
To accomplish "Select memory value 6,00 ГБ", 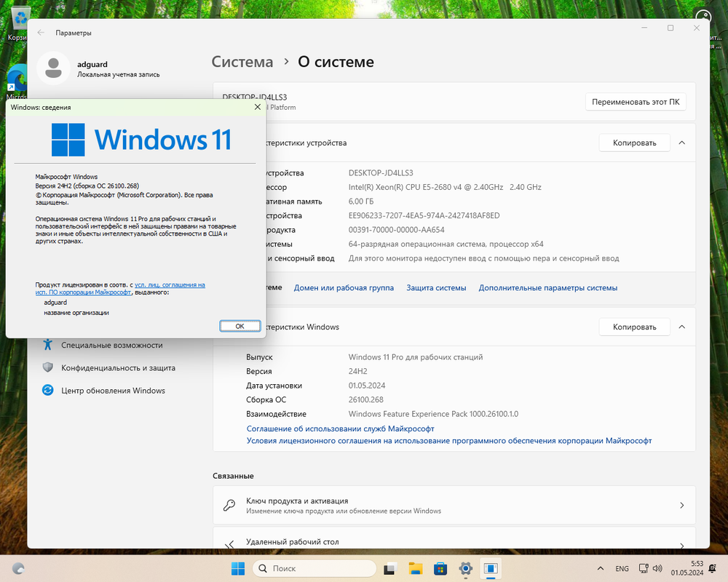I will [x=361, y=202].
